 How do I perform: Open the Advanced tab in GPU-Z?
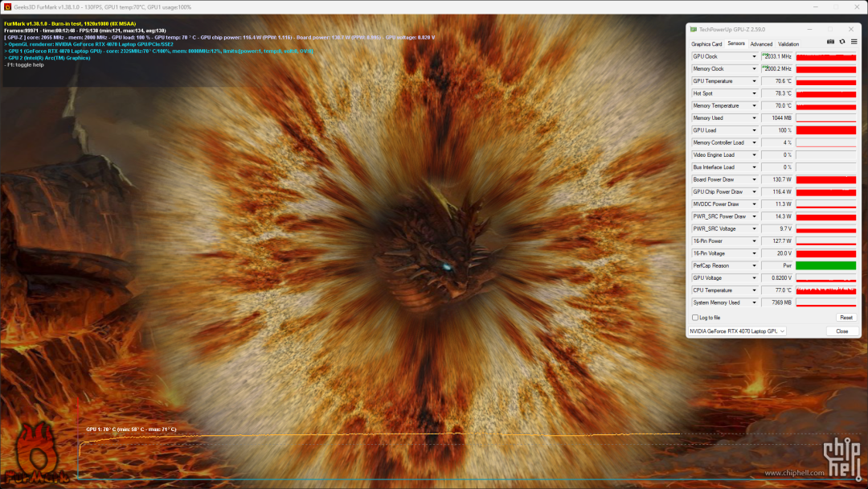point(761,43)
